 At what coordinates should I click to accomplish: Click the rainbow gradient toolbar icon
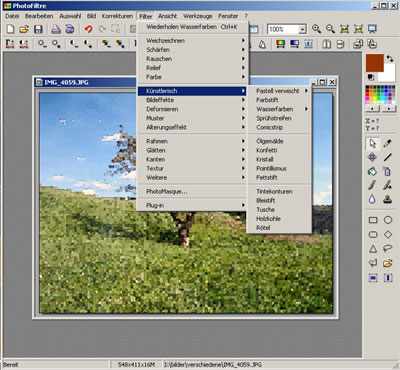(x=281, y=44)
